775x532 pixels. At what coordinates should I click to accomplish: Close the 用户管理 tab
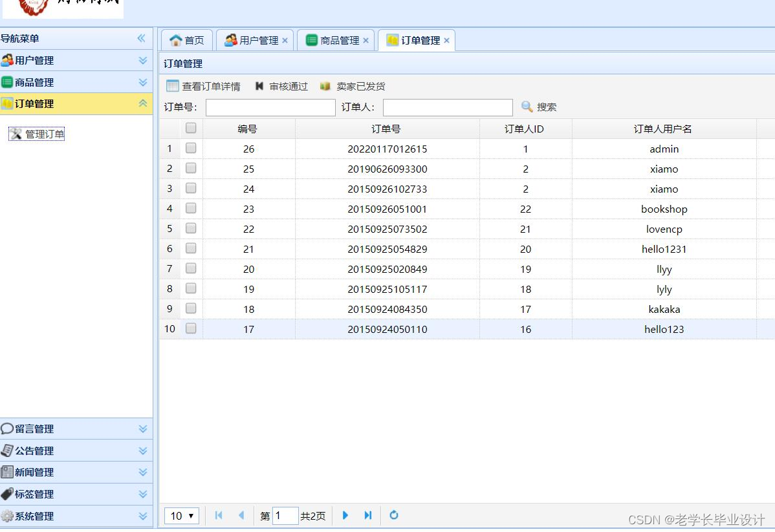[285, 41]
